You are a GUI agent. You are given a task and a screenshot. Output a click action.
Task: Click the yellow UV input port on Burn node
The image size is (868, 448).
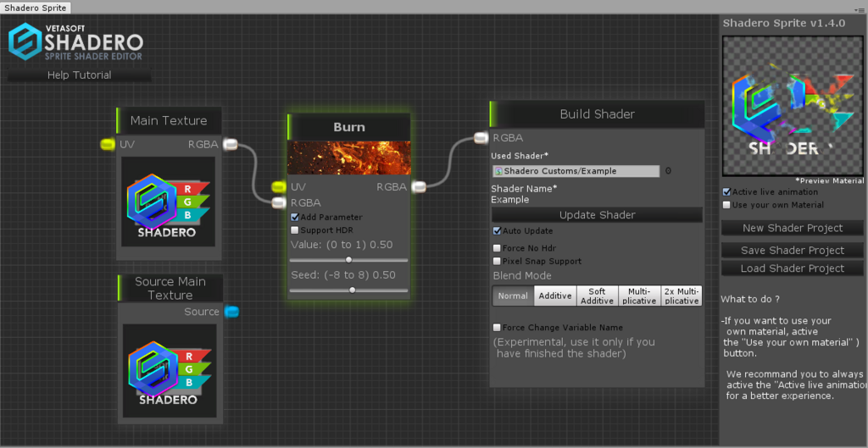[x=279, y=187]
